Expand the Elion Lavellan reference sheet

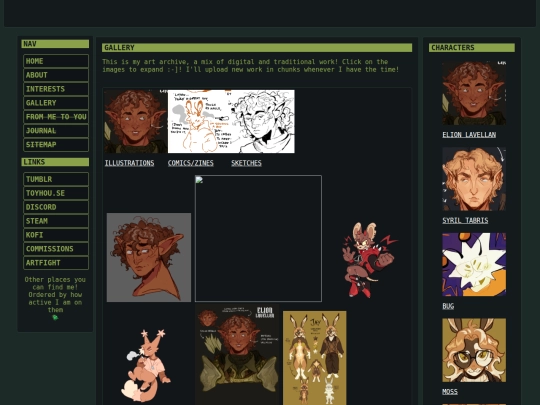click(237, 355)
